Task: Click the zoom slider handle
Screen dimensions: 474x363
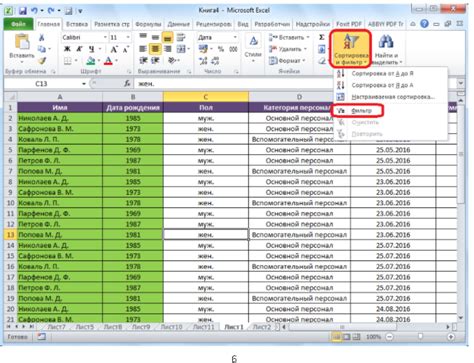Action: point(420,337)
